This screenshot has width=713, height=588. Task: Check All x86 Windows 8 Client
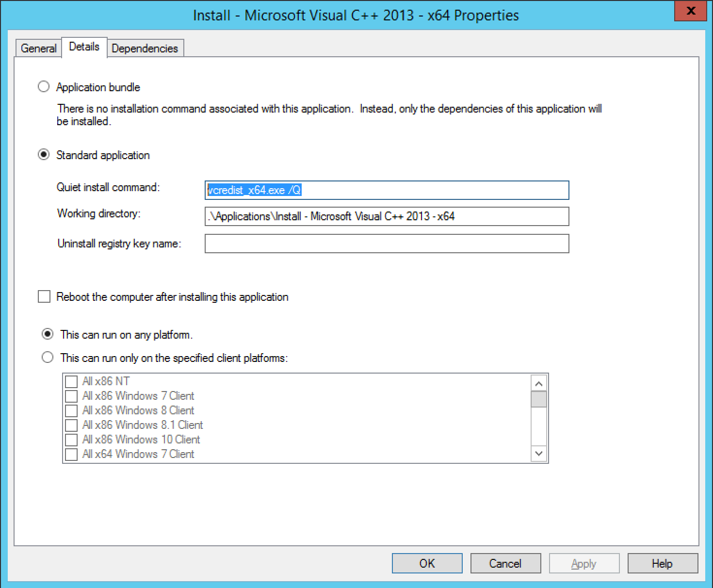(71, 411)
